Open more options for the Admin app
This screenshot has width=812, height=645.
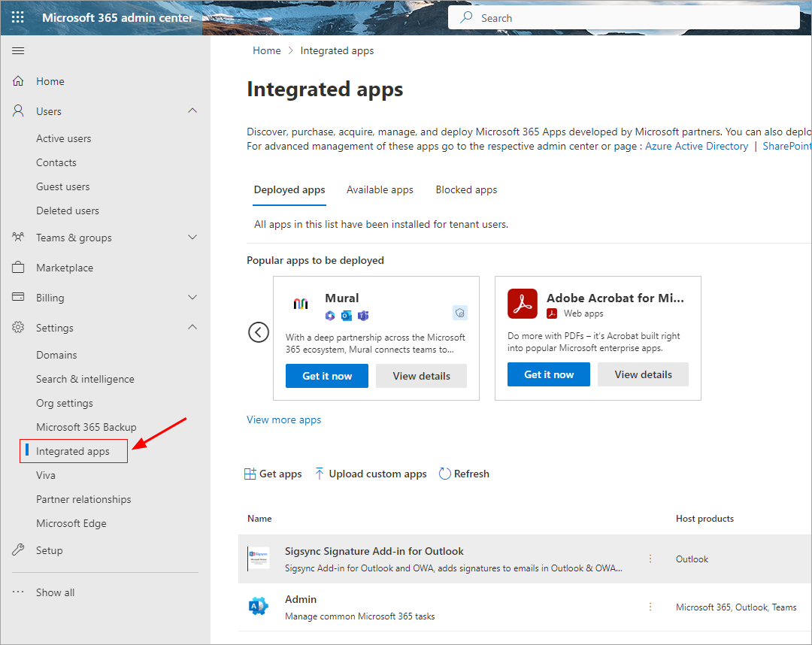(x=650, y=607)
